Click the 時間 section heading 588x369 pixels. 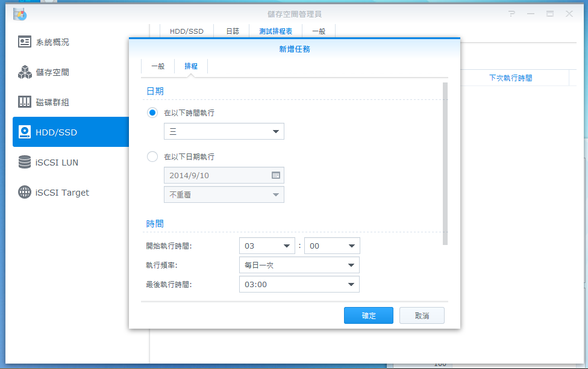tap(155, 224)
